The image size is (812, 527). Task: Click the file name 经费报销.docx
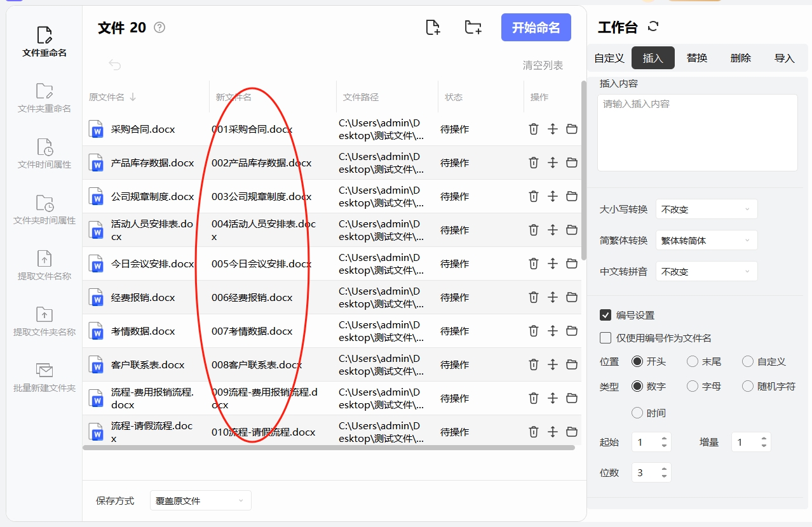[143, 297]
